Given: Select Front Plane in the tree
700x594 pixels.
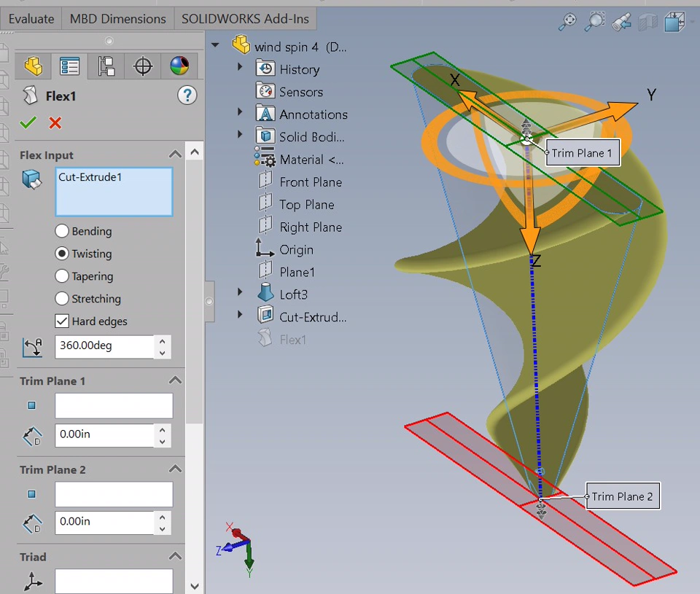Looking at the screenshot, I should click(311, 182).
